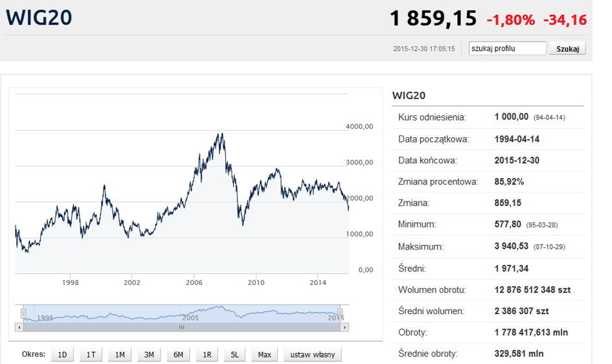Image resolution: width=612 pixels, height=364 pixels.
Task: Click the left range handle in the navigator
Action: 23,313
